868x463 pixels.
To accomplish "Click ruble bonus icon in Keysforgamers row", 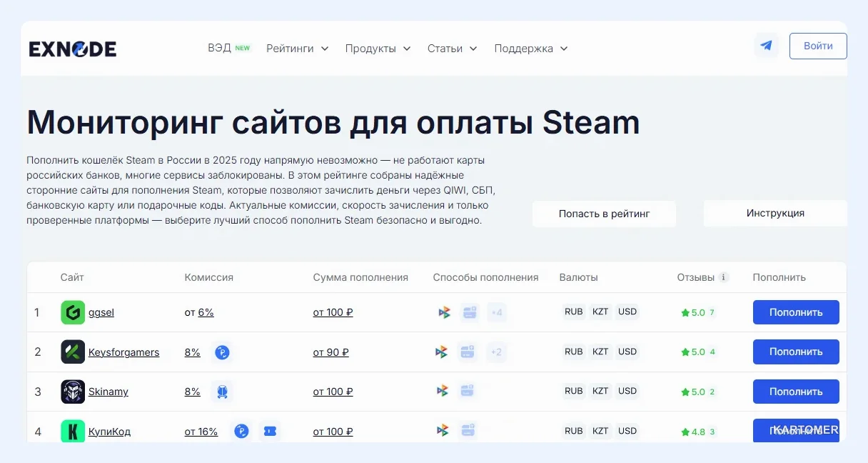I will (222, 352).
